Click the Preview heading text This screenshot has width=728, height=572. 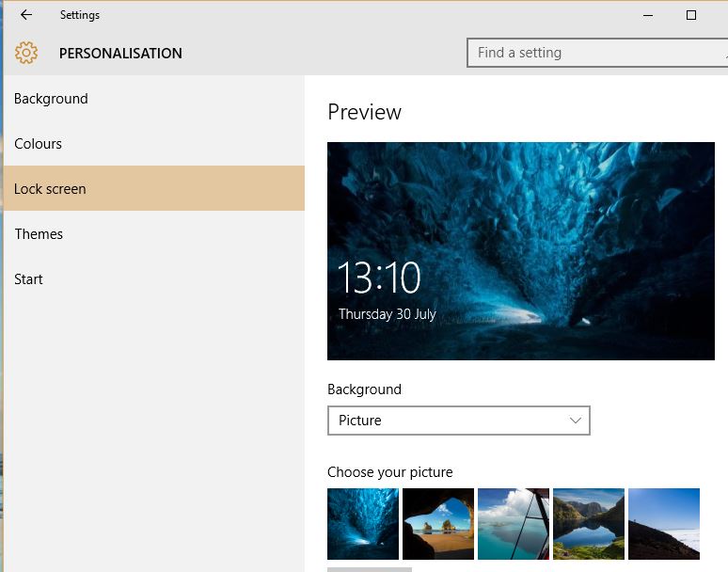(364, 112)
